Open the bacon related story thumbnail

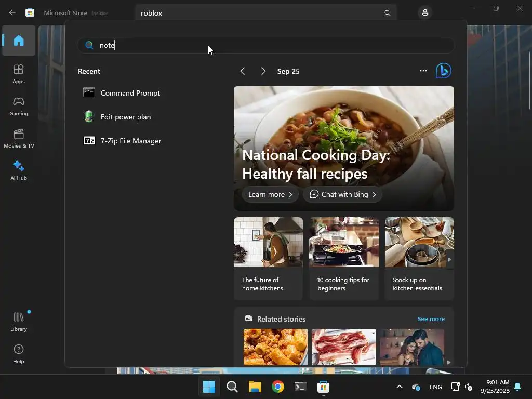[x=344, y=347]
